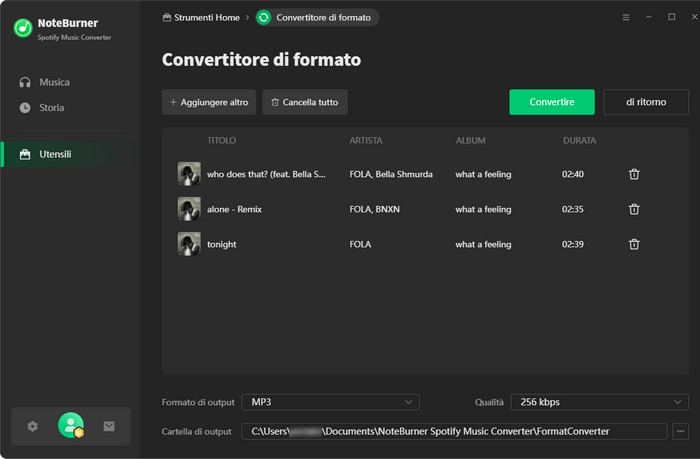
Task: Click the TITOLO column header
Action: (221, 140)
